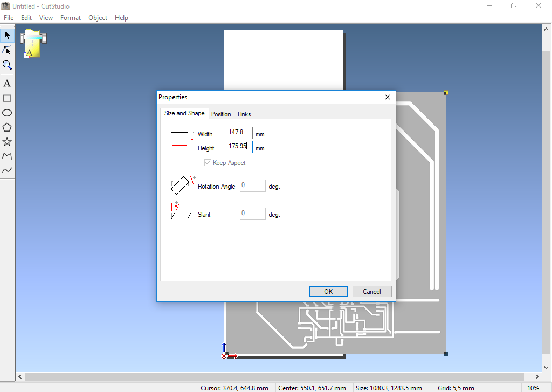Click the 10% zoom status entry

[x=533, y=388]
